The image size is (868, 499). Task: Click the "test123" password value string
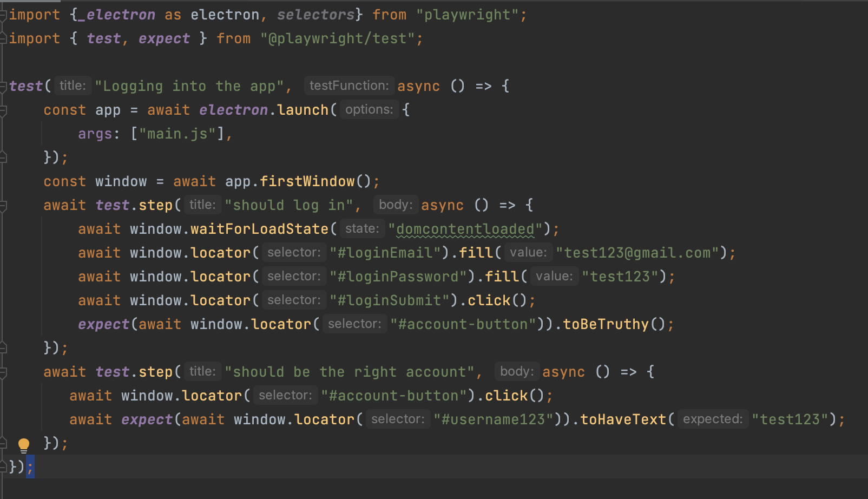coord(620,277)
